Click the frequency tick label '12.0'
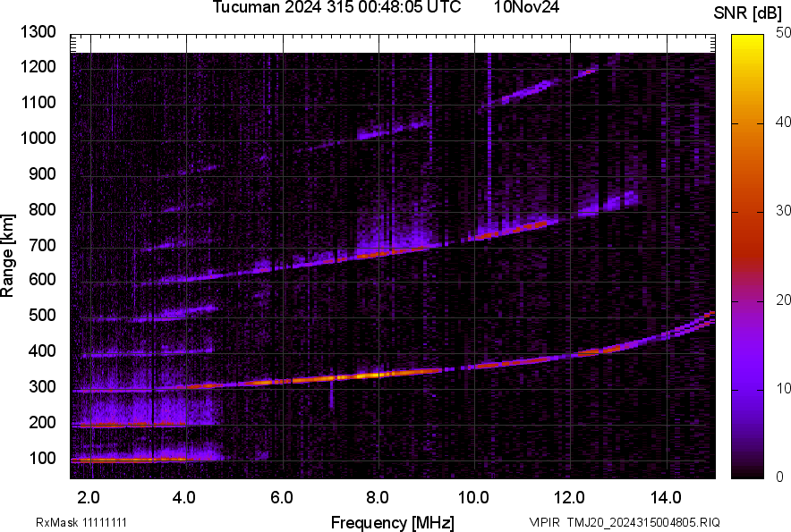 (569, 498)
